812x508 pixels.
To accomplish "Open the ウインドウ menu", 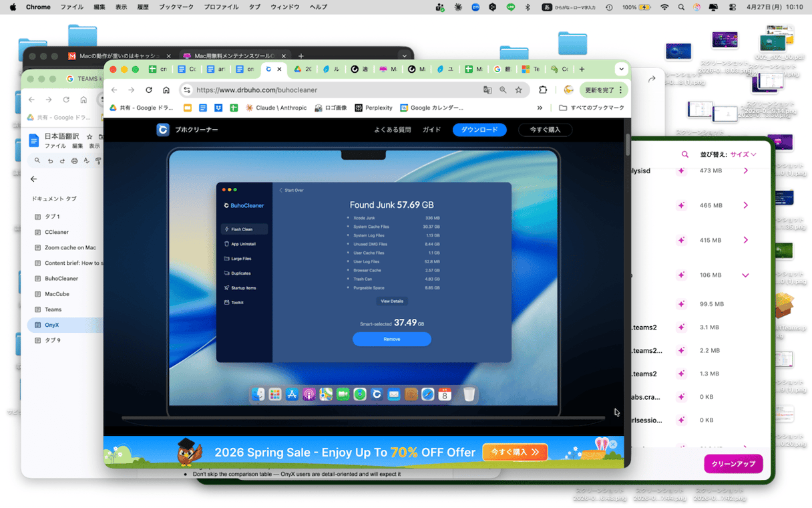I will [x=285, y=7].
